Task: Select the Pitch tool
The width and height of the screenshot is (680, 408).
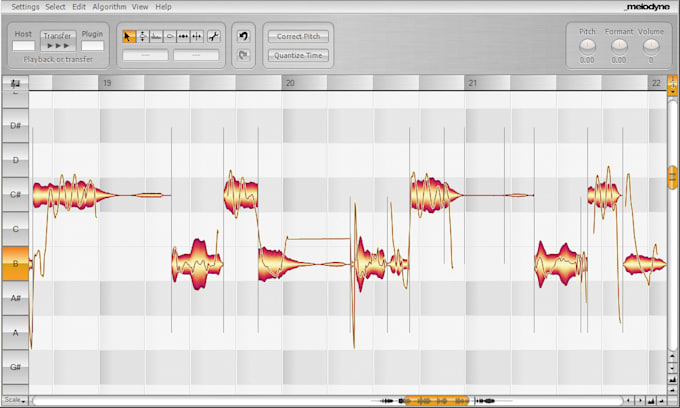Action: click(143, 37)
